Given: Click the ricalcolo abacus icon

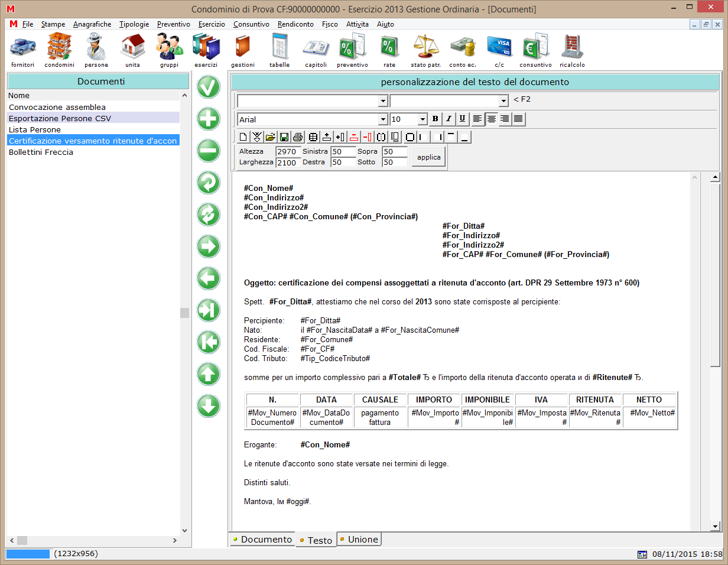Looking at the screenshot, I should tap(571, 47).
